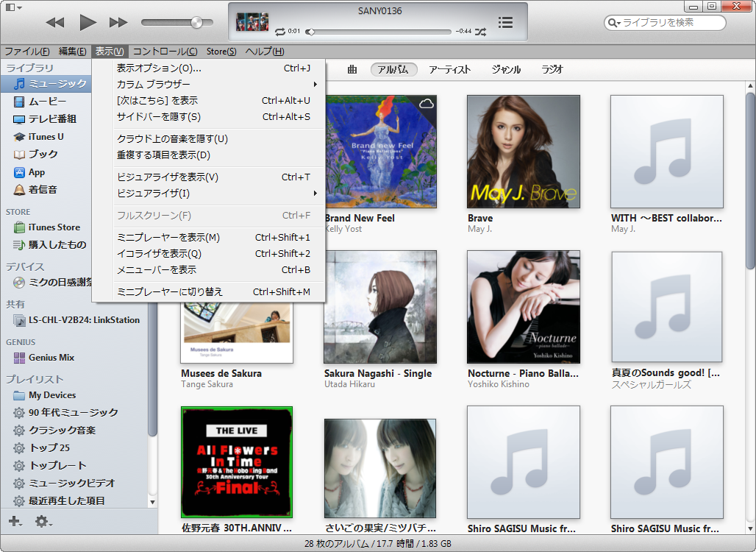This screenshot has width=756, height=552.
Task: Click the sidebar scroll down arrow
Action: [x=152, y=502]
